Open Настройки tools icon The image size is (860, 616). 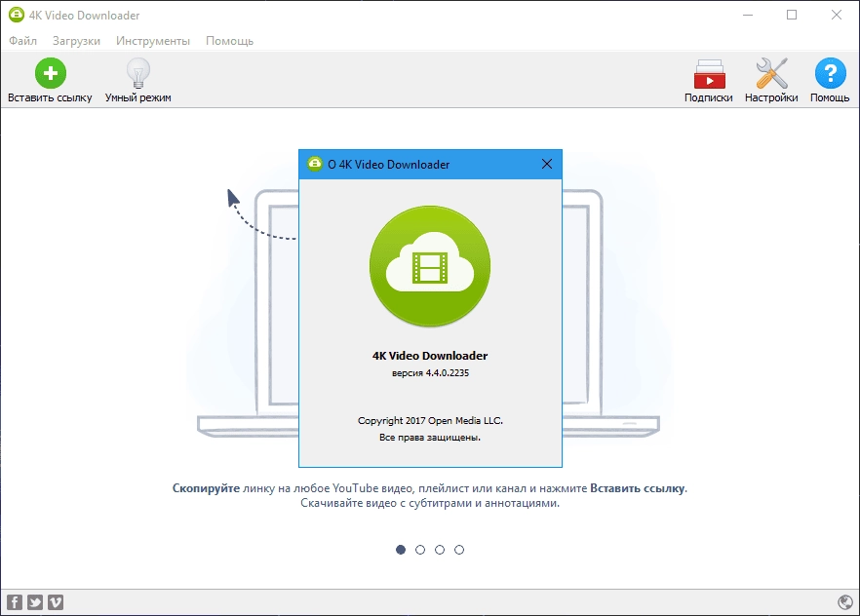pos(771,73)
